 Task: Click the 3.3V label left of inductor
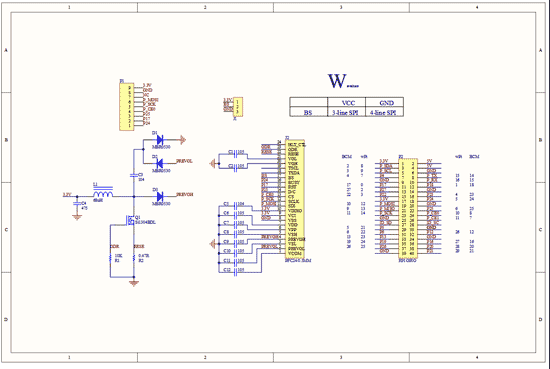click(x=67, y=194)
